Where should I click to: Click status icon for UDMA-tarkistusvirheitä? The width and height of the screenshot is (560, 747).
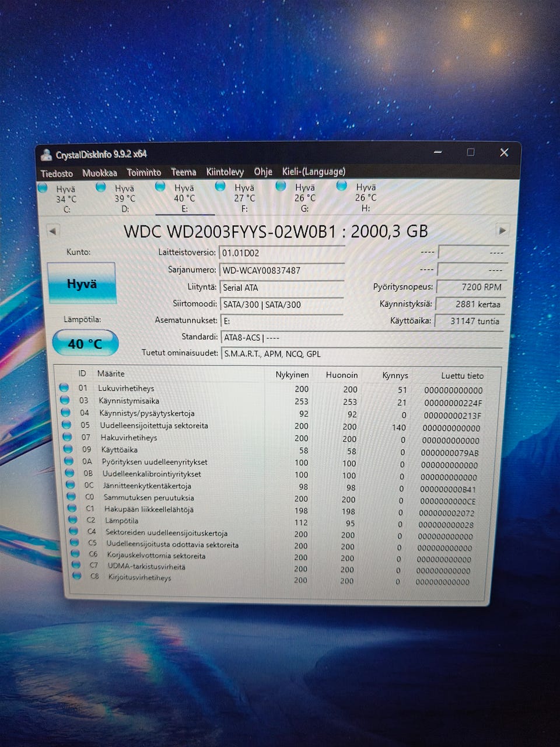coord(76,564)
